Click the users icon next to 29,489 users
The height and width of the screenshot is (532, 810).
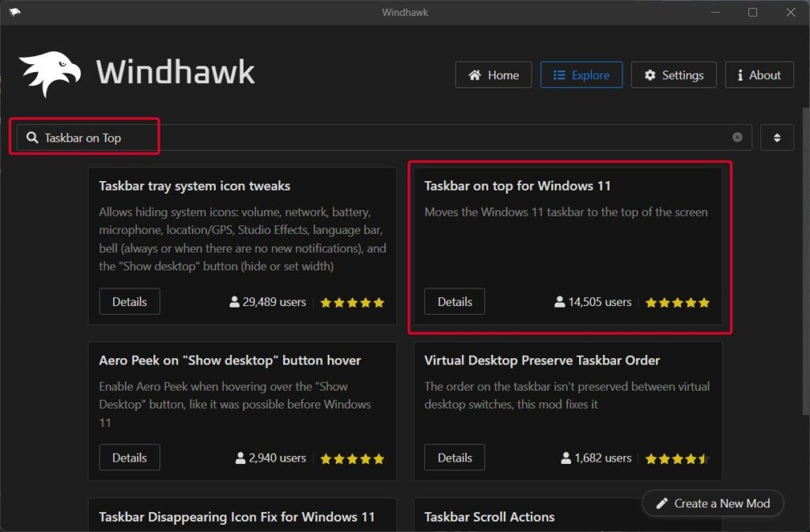[x=233, y=302]
